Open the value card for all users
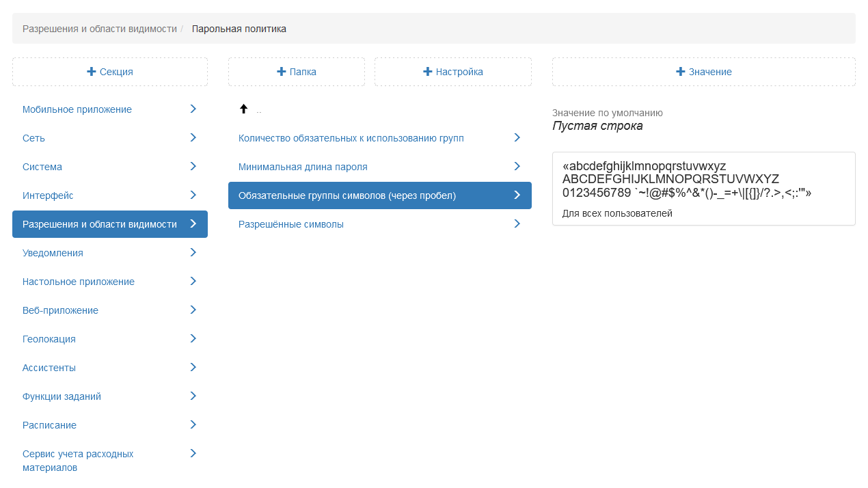 703,188
